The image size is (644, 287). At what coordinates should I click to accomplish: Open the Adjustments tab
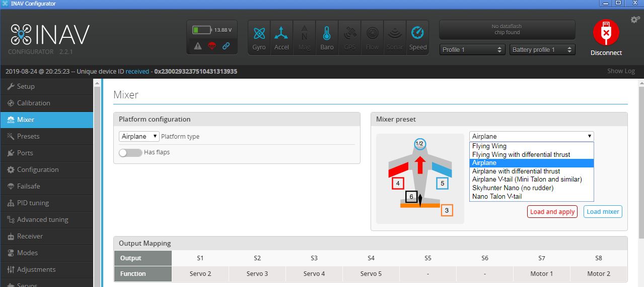[47, 269]
